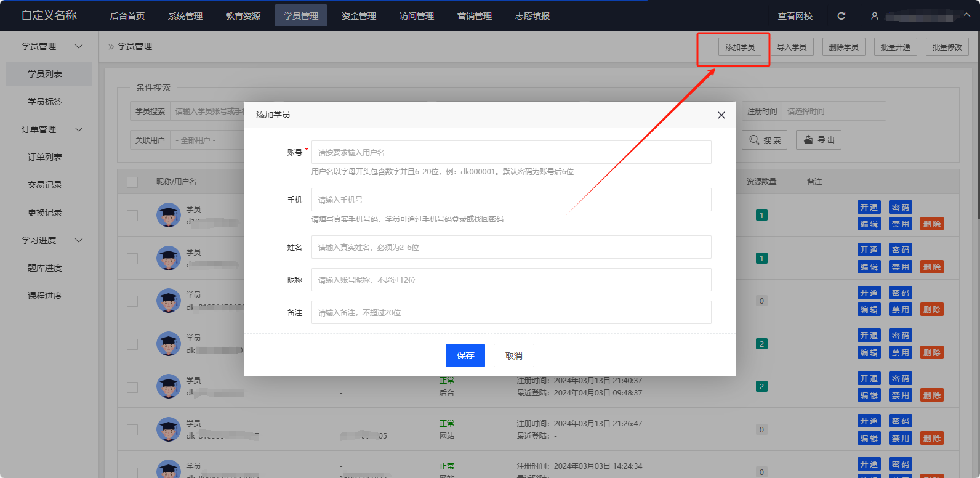Screen dimensions: 980x478
Task: Open the 教育资源 top menu
Action: [243, 16]
